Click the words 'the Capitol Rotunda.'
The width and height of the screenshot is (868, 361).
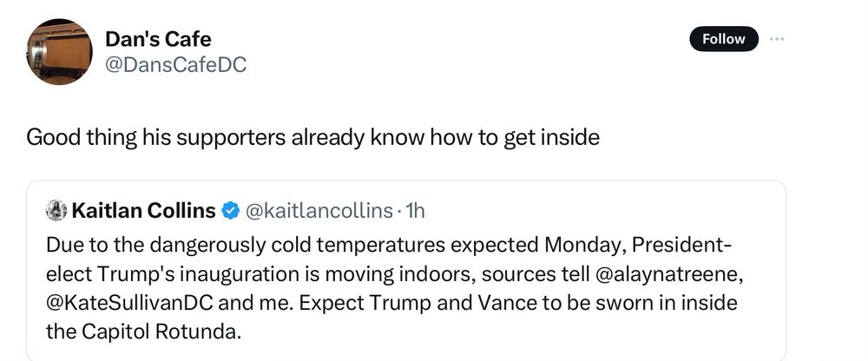144,331
